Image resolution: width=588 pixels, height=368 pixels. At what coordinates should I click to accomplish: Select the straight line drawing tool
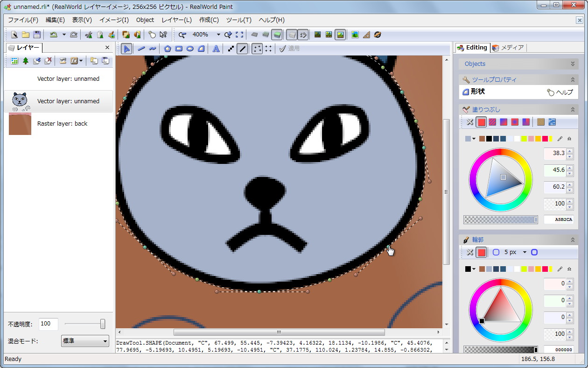[x=141, y=49]
